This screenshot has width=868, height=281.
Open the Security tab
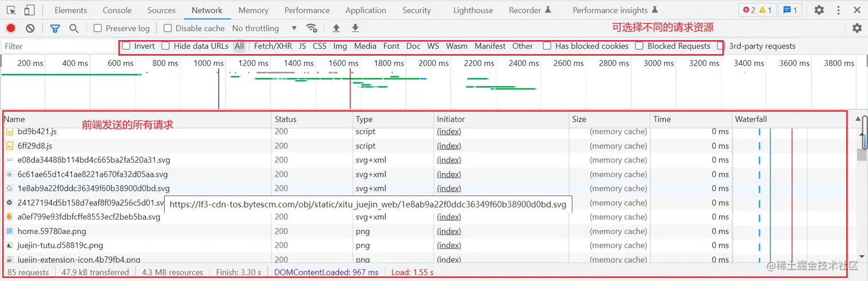[x=417, y=10]
